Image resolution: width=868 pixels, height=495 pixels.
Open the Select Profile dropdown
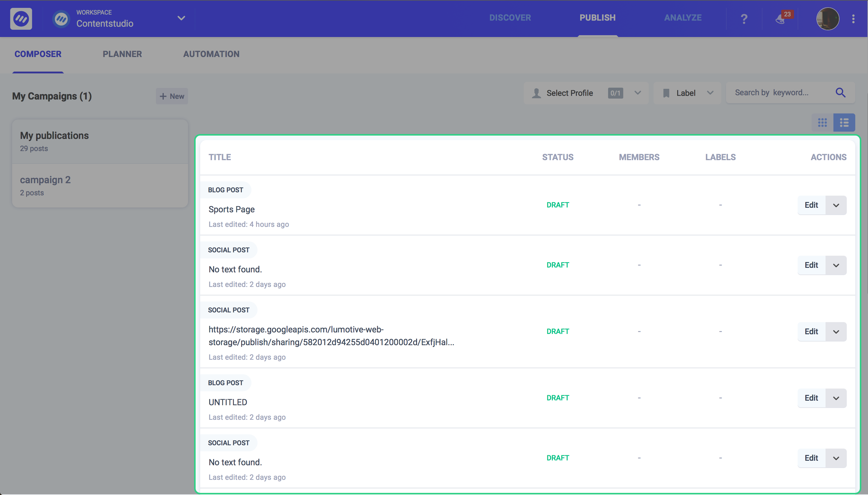[586, 93]
